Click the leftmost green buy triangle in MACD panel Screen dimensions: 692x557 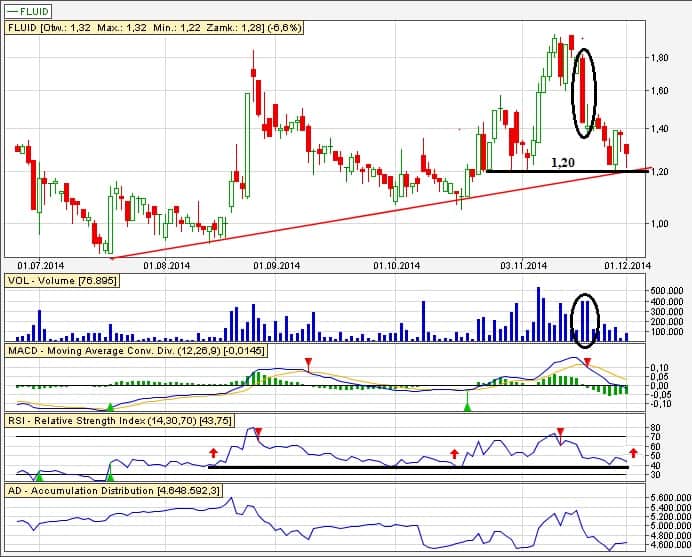(x=110, y=406)
